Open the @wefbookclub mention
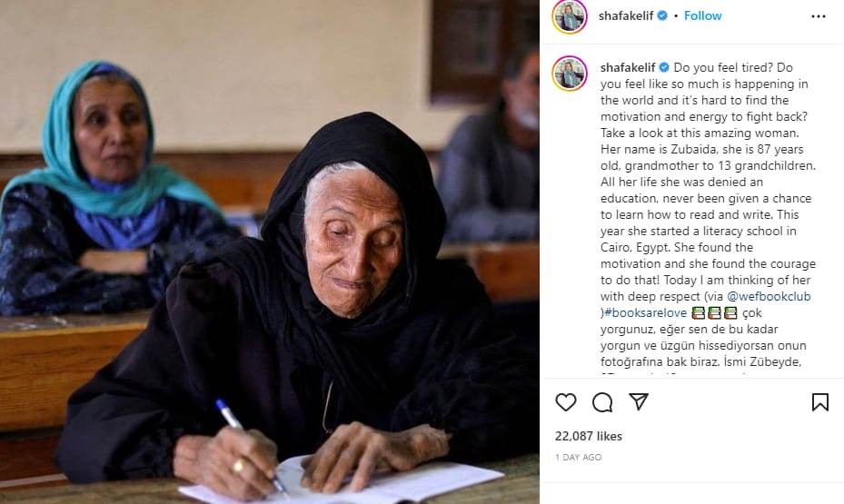This screenshot has width=844, height=504. point(769,296)
